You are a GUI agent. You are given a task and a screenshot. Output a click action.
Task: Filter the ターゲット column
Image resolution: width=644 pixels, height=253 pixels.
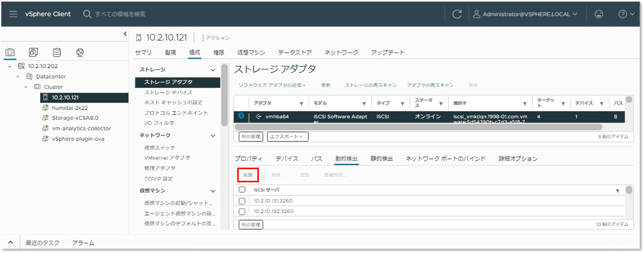[x=563, y=104]
